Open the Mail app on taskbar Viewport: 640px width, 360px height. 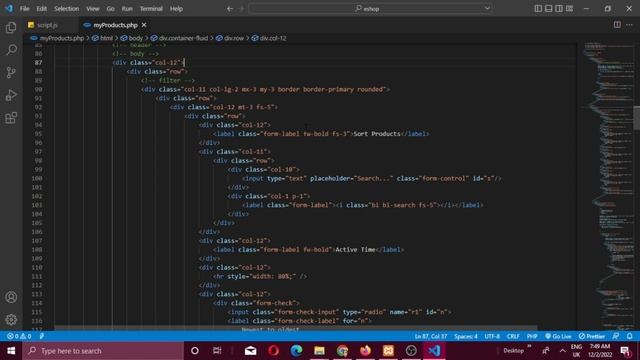pyautogui.click(x=251, y=351)
